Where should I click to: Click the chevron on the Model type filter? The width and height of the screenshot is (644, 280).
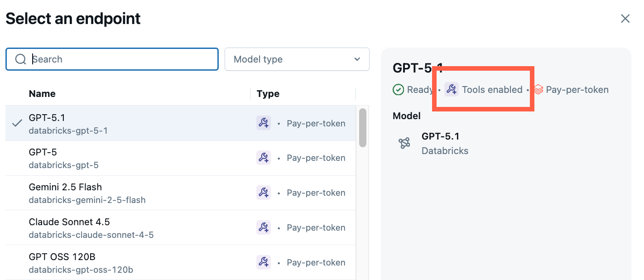(356, 59)
